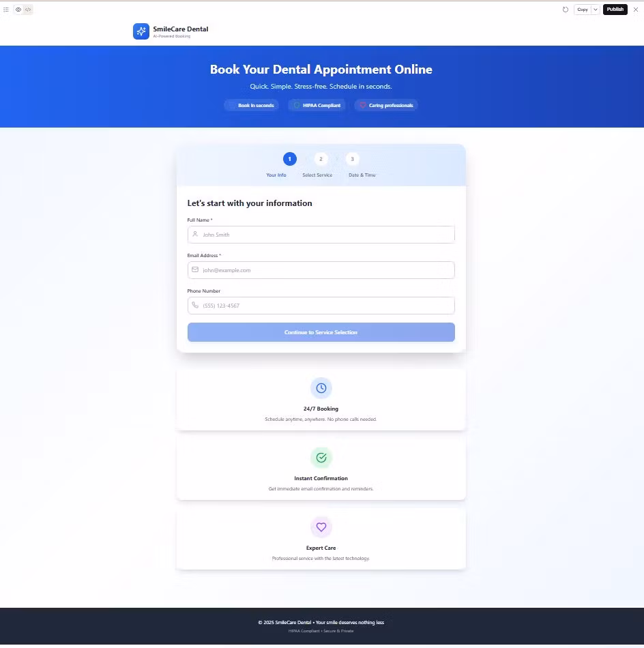Image resolution: width=644 pixels, height=648 pixels.
Task: Click Continue to Service Selection button
Action: [321, 332]
